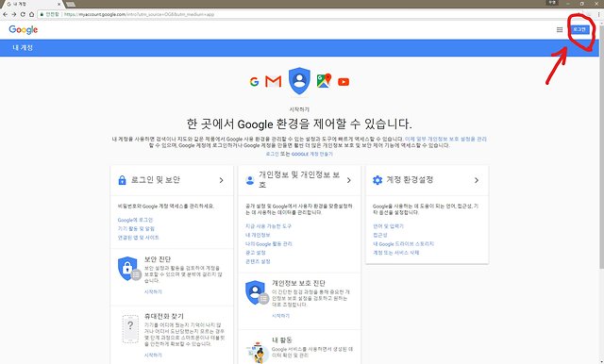Close the 내 계정 browser tab
The width and height of the screenshot is (604, 364).
click(x=59, y=4)
